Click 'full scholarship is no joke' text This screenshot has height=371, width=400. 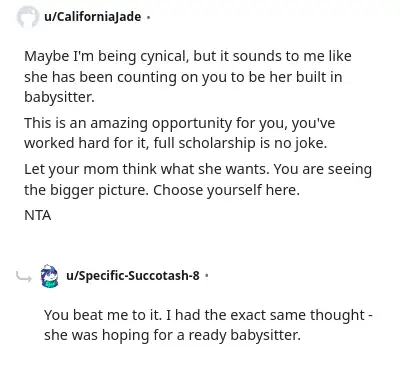(x=240, y=143)
